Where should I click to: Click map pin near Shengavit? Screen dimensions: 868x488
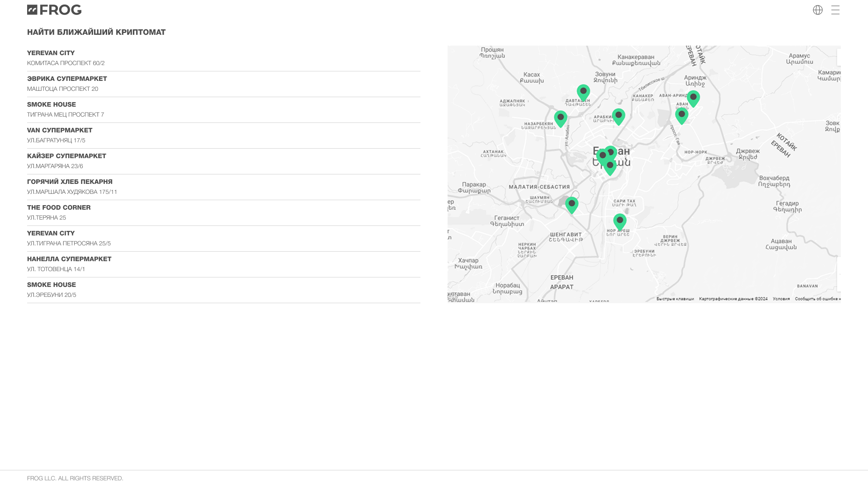click(571, 204)
